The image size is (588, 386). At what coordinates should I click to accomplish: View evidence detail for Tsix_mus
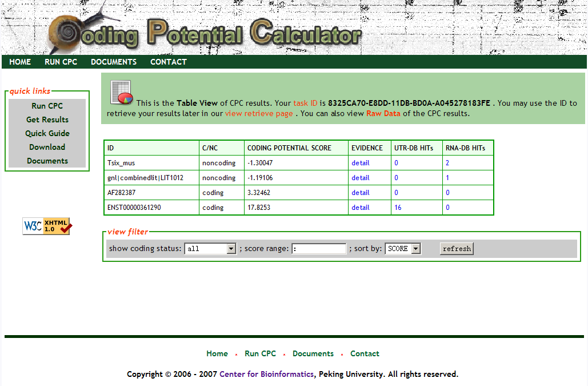pos(361,163)
